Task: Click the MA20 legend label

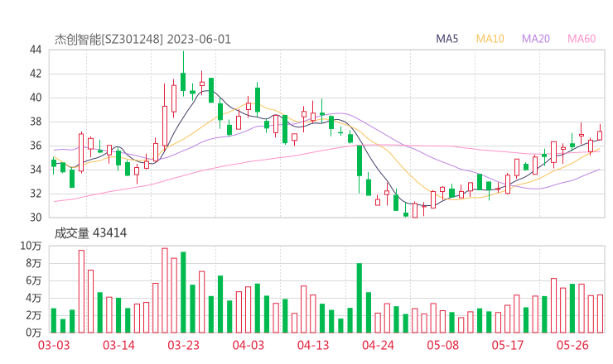Action: (x=536, y=39)
